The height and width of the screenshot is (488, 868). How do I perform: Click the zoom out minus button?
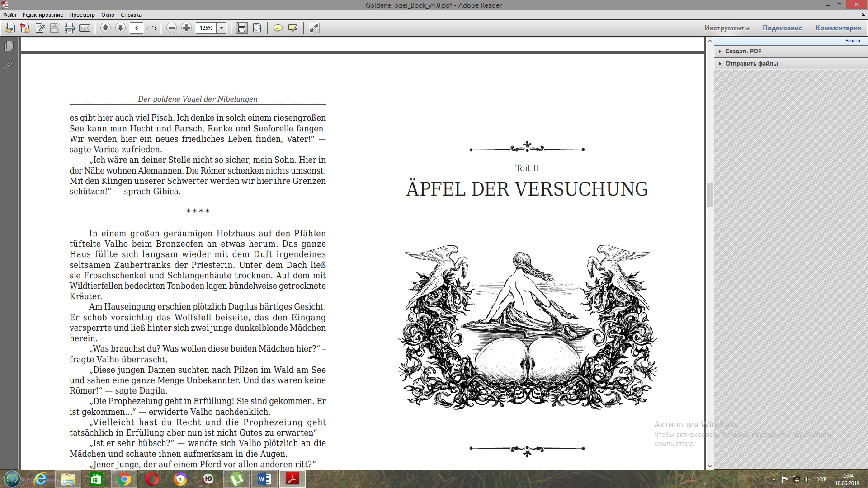coord(171,28)
